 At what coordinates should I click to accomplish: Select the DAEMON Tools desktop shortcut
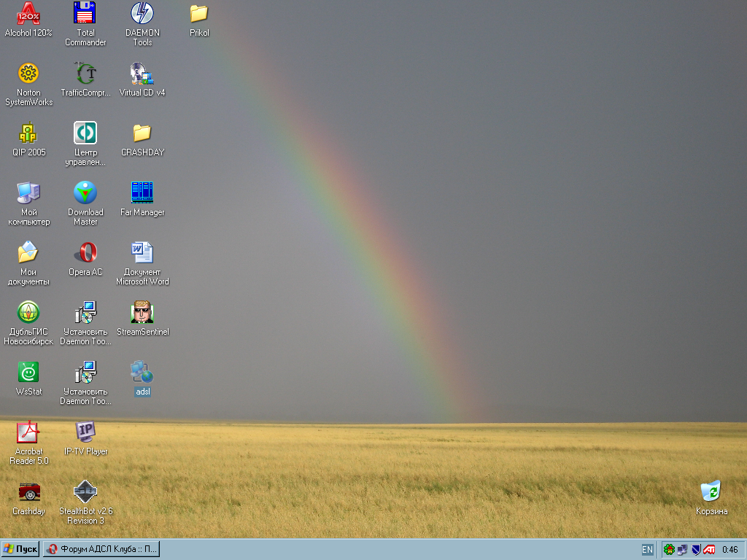pyautogui.click(x=142, y=13)
